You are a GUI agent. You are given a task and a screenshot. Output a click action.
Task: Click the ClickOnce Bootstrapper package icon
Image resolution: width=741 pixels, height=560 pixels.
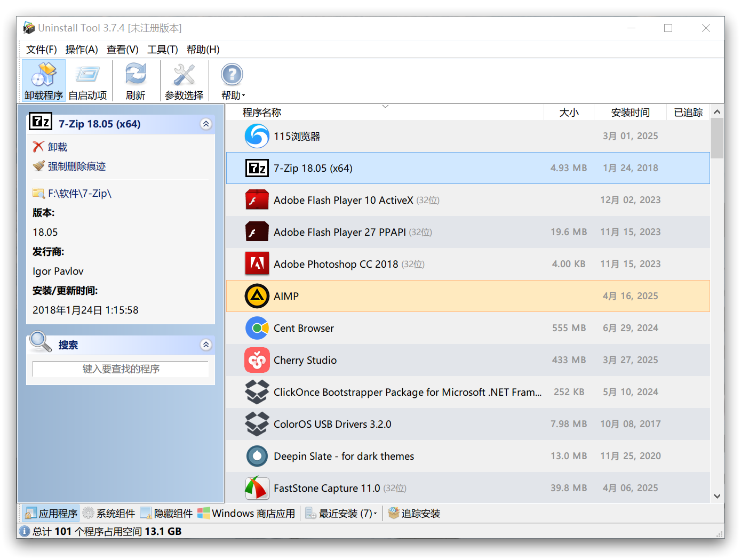pyautogui.click(x=257, y=392)
